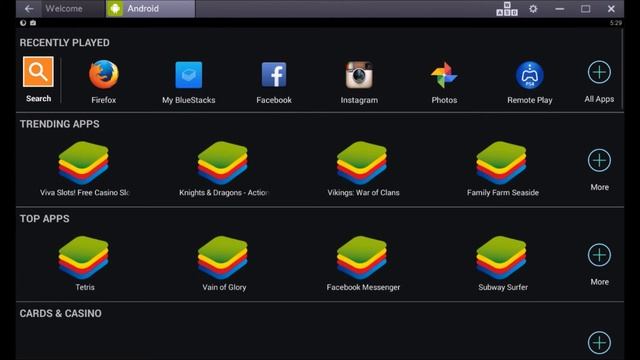Click the clock showing 5:29
This screenshot has width=640, height=360.
pyautogui.click(x=616, y=23)
